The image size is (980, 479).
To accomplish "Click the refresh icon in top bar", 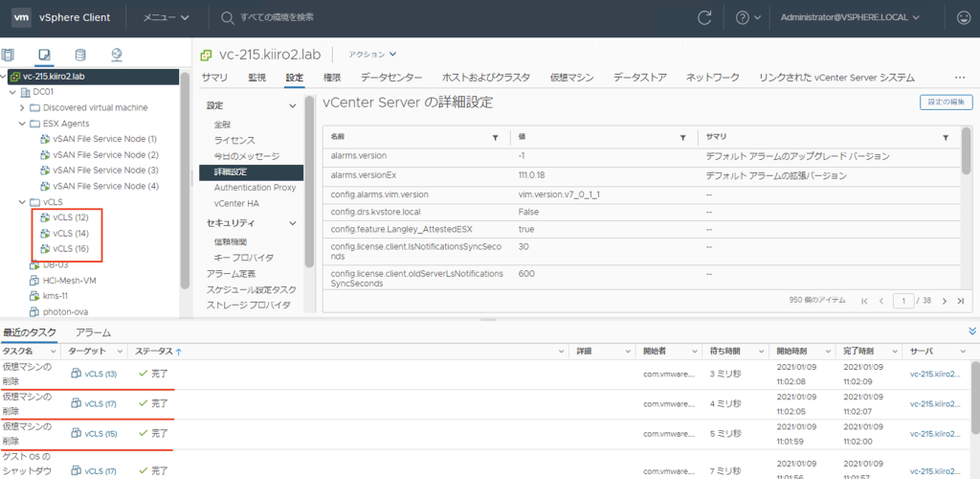I will coord(705,17).
